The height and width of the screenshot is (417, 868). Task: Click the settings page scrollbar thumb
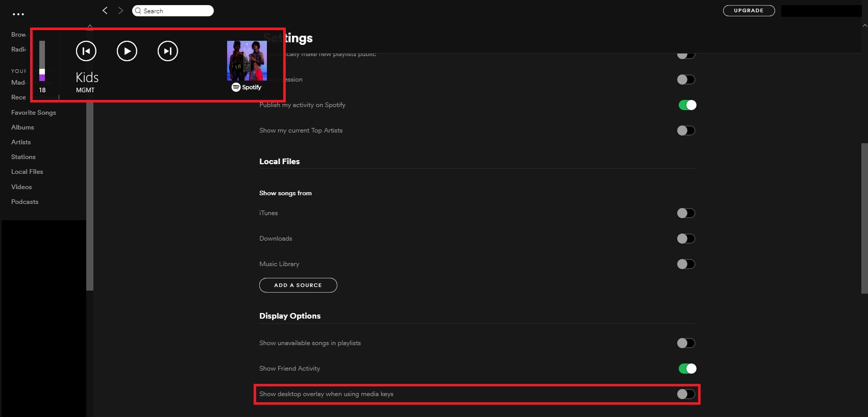point(864,218)
